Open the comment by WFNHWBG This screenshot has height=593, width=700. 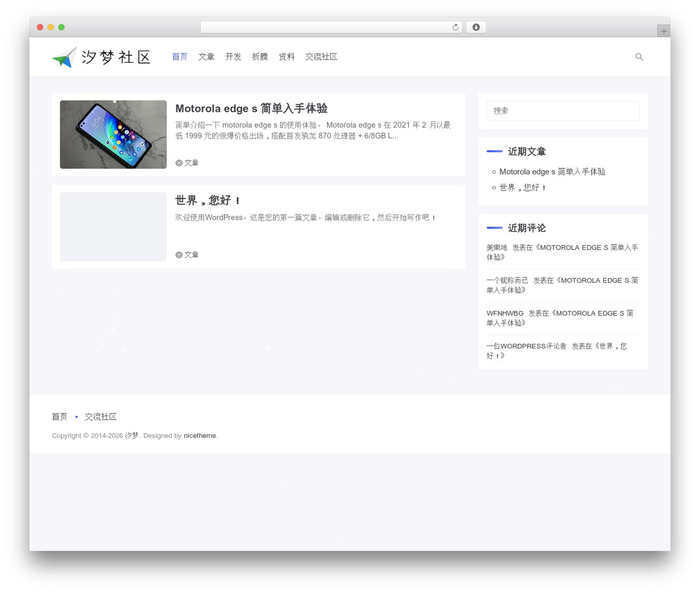[x=560, y=318]
